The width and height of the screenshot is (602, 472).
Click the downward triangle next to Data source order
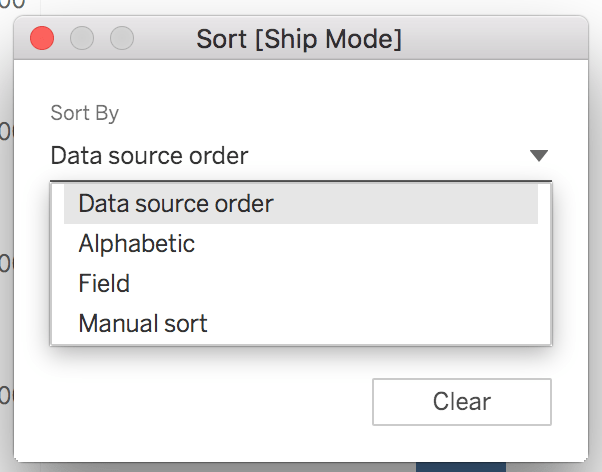click(539, 156)
